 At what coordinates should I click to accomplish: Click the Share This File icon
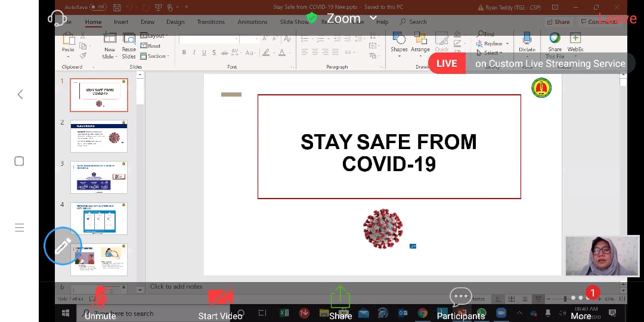click(555, 38)
